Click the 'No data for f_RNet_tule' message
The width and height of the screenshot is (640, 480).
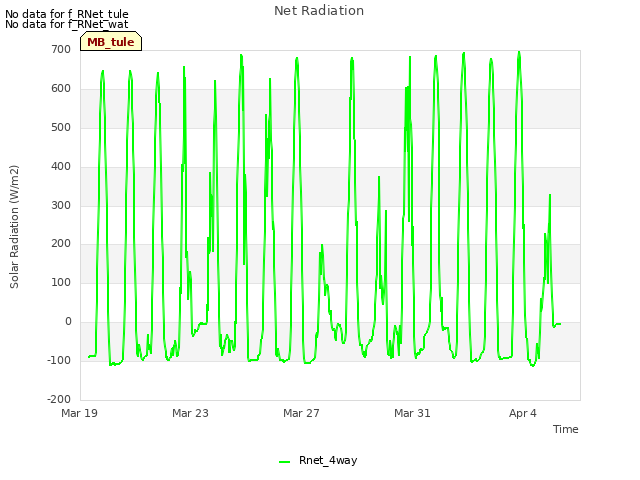(x=67, y=14)
